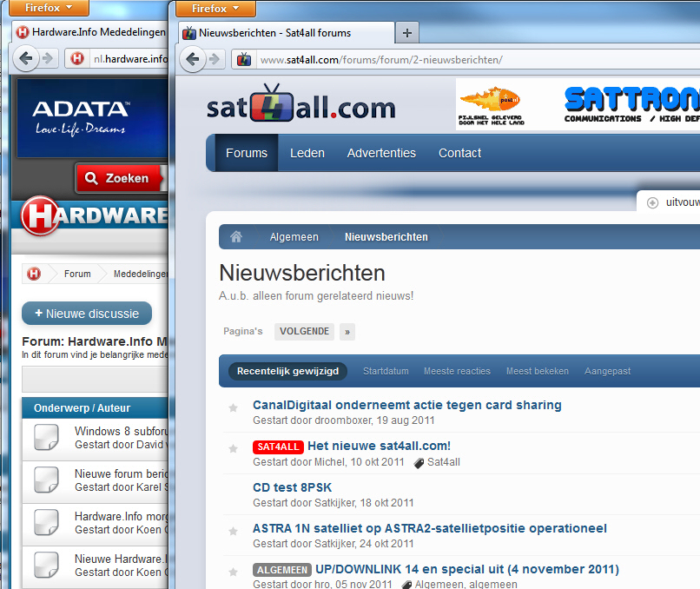Open the 'CD test 8PSK' topic

[x=293, y=487]
